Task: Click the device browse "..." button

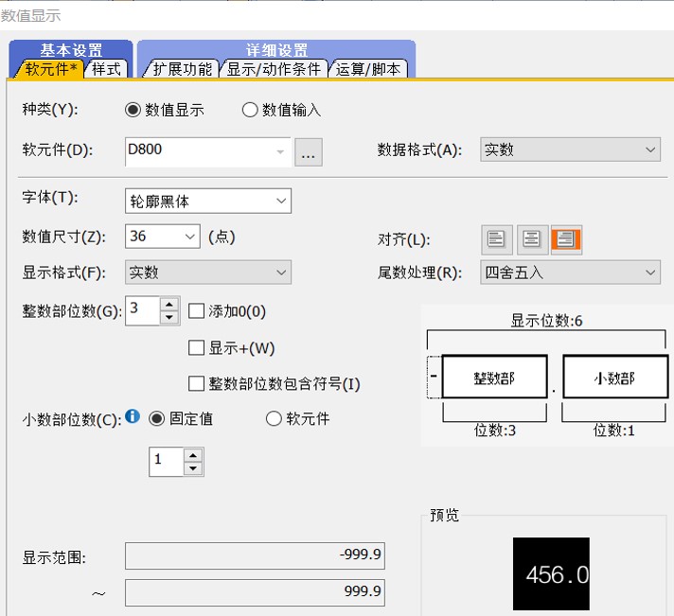Action: [x=310, y=151]
